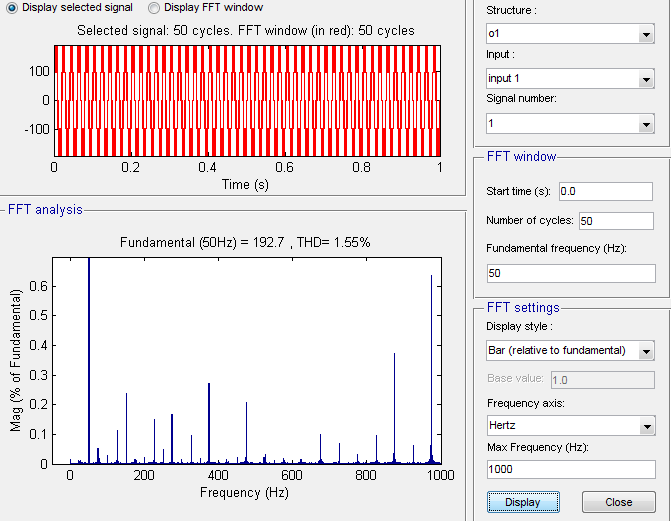Select the Display FFT window radio button
Screen dimensions: 671x521
[154, 8]
